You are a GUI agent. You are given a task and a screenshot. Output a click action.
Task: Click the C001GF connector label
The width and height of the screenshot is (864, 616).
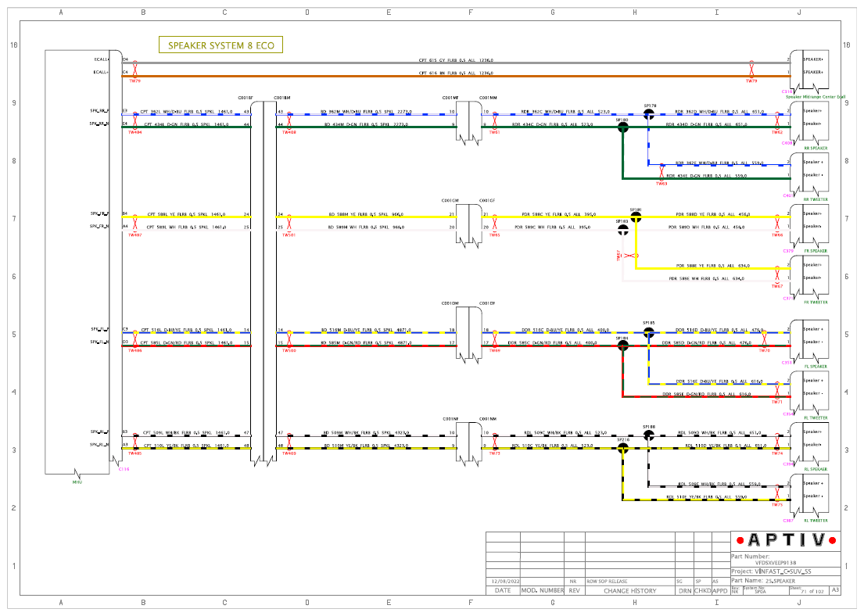coord(487,201)
